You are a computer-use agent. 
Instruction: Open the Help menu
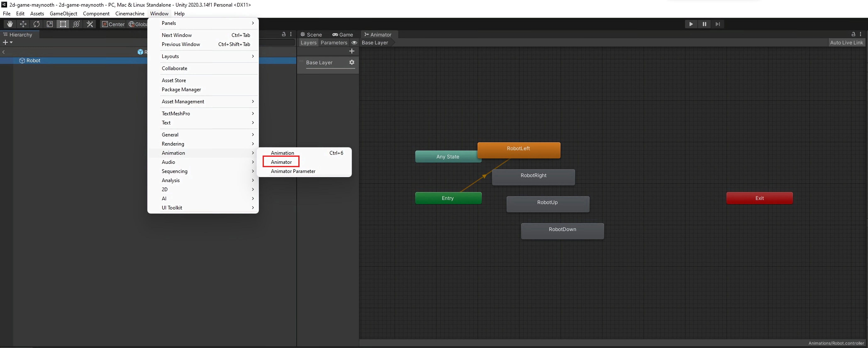[179, 13]
